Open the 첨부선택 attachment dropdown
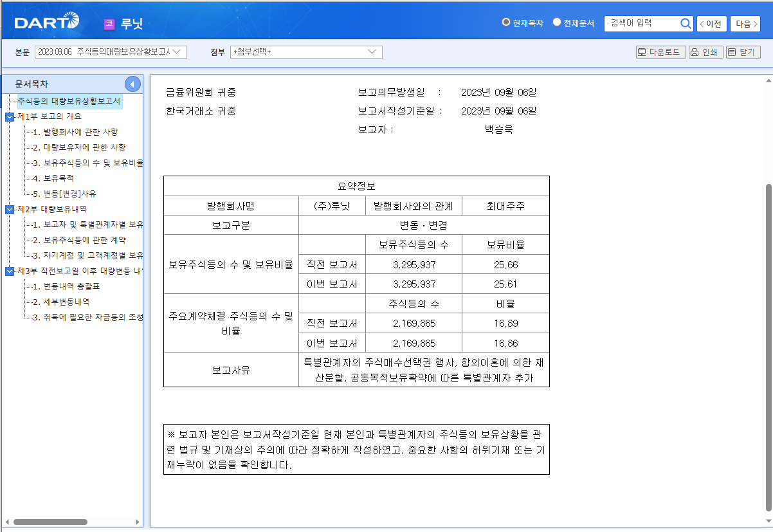The width and height of the screenshot is (773, 532). tap(306, 52)
